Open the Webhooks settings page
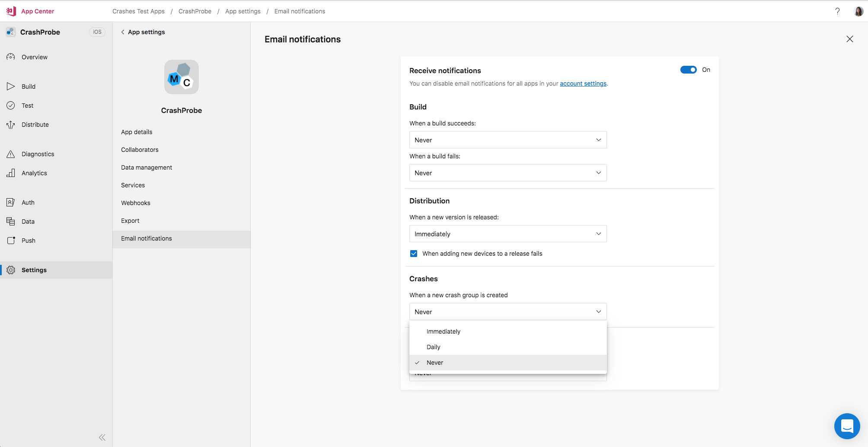 pos(135,203)
